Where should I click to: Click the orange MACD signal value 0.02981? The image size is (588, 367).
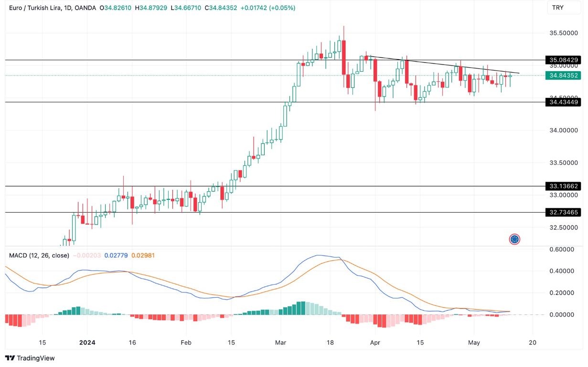[143, 256]
